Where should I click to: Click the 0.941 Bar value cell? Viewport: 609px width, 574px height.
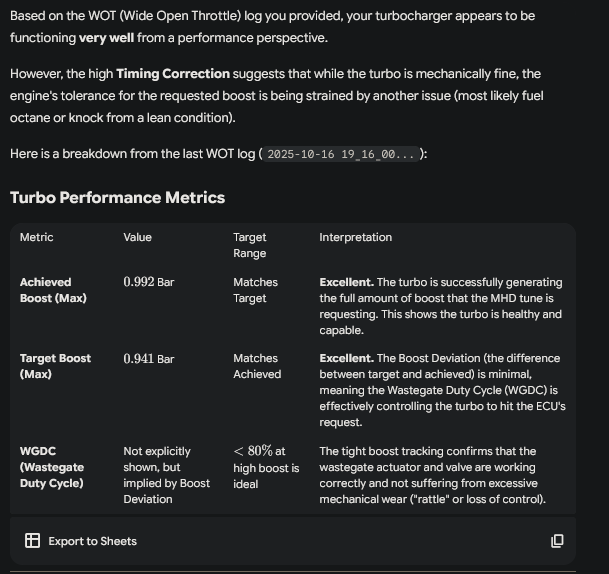tap(148, 358)
